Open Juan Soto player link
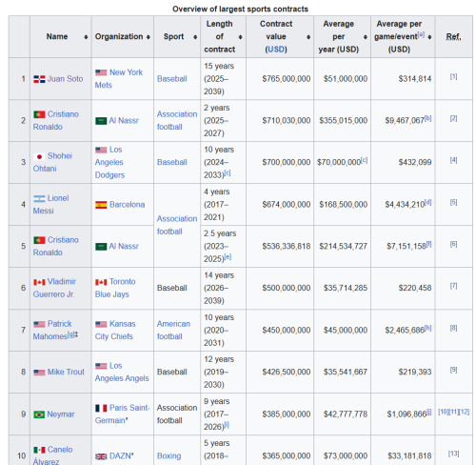Viewport: 476px width, 465px height. pyautogui.click(x=65, y=79)
